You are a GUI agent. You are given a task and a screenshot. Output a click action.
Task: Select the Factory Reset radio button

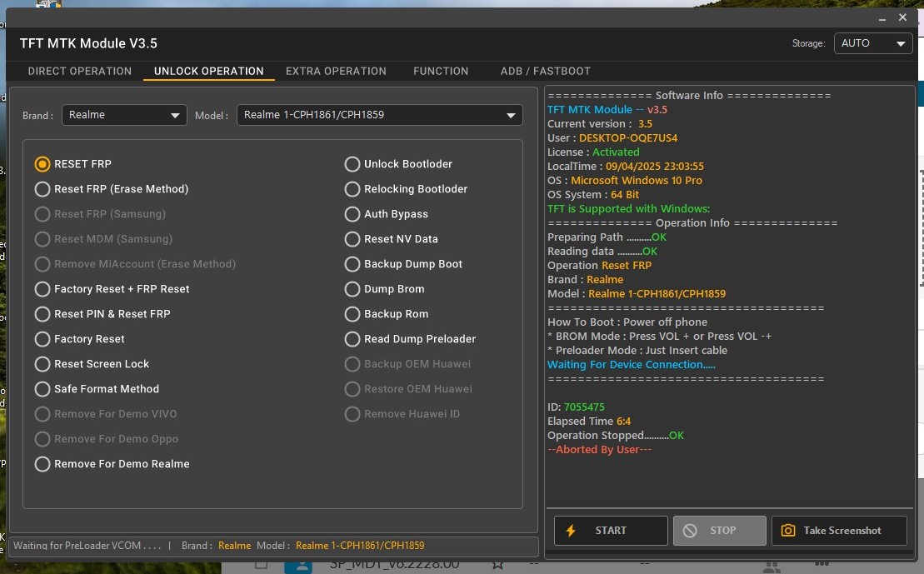(x=42, y=339)
